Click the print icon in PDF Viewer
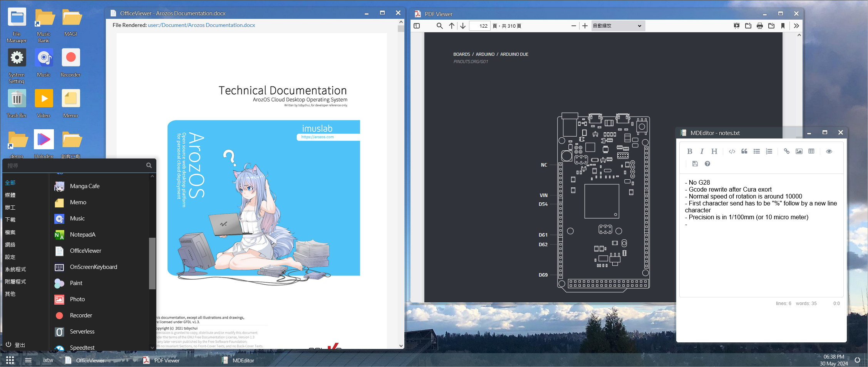868x367 pixels. (x=759, y=26)
